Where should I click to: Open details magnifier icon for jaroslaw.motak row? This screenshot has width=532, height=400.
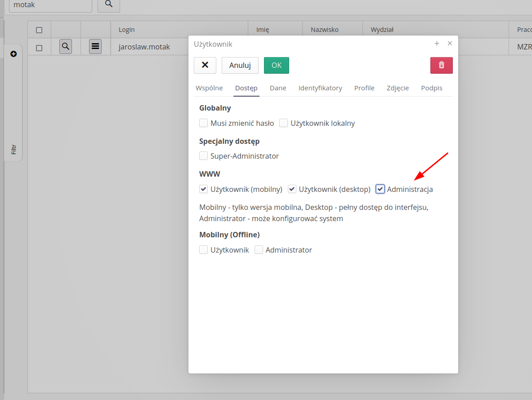click(x=66, y=46)
